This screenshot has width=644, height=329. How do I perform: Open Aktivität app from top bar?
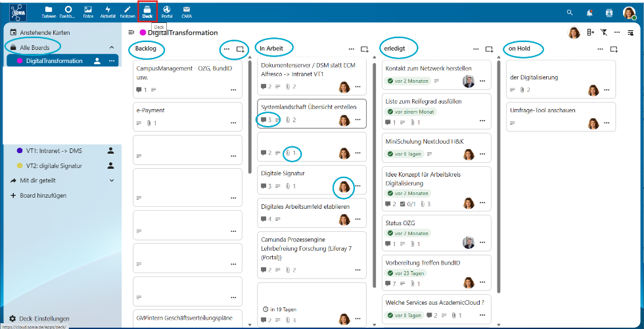(108, 11)
